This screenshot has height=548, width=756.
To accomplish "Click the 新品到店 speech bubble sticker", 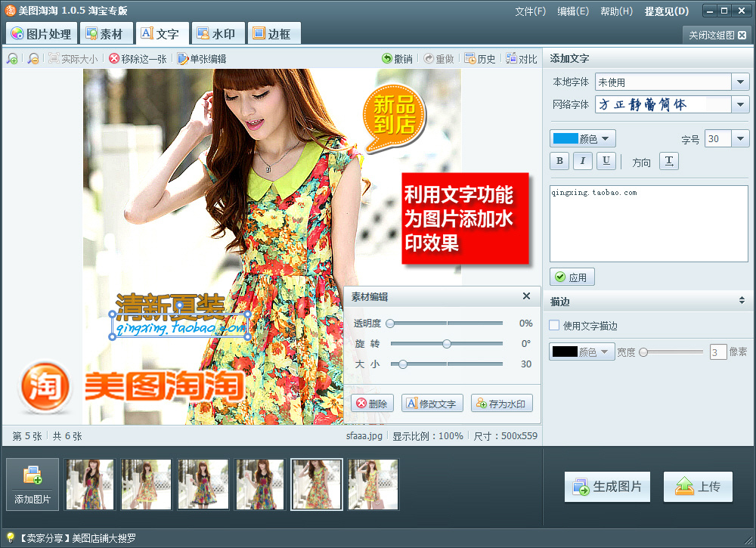I will pyautogui.click(x=394, y=117).
